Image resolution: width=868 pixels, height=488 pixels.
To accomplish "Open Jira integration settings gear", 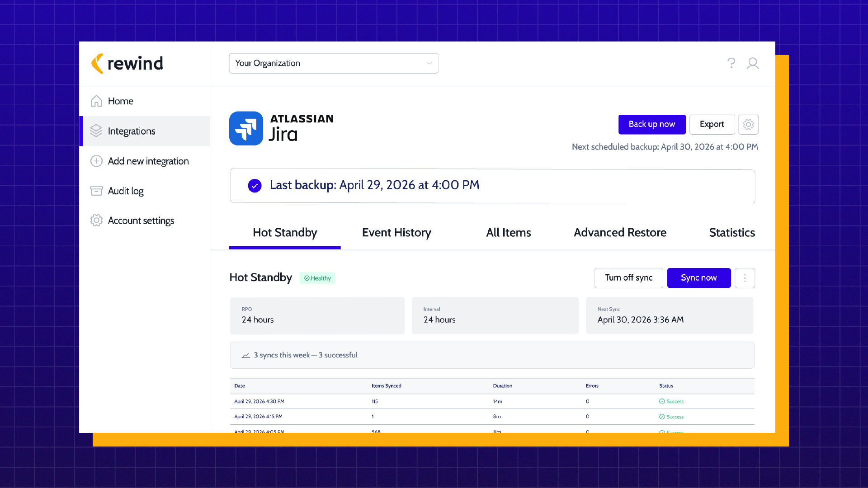I will (748, 124).
